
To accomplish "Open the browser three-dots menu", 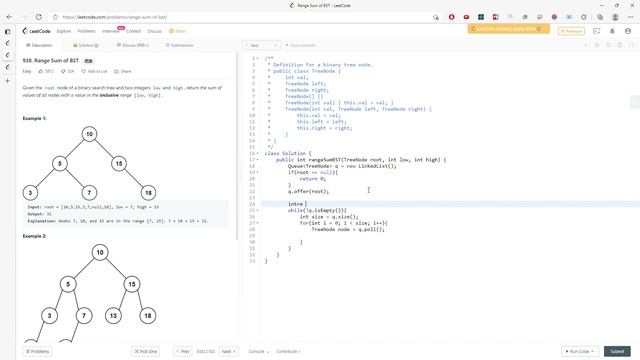I will click(x=631, y=17).
